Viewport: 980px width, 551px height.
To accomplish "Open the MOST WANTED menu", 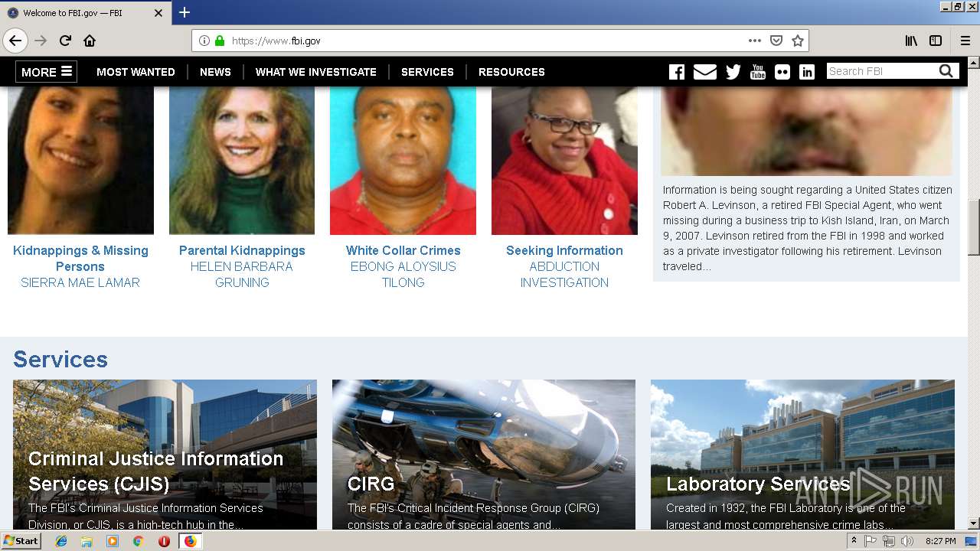I will point(136,72).
